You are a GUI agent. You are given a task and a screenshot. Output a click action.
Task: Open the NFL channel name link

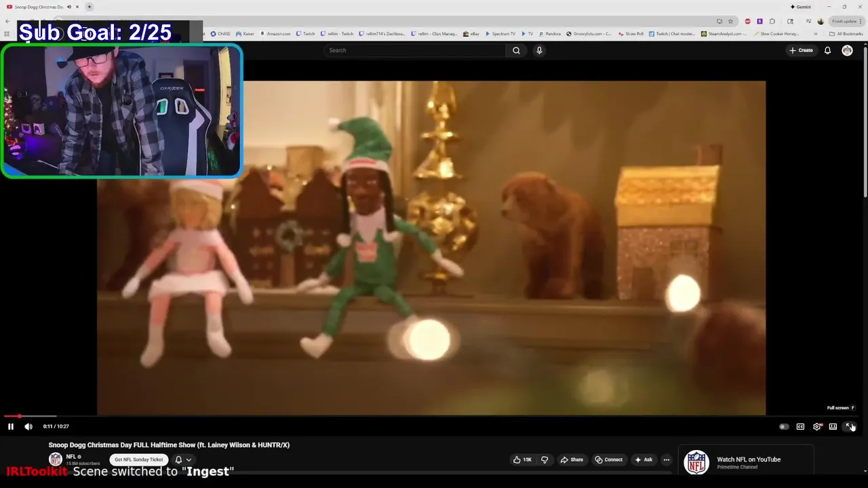71,457
